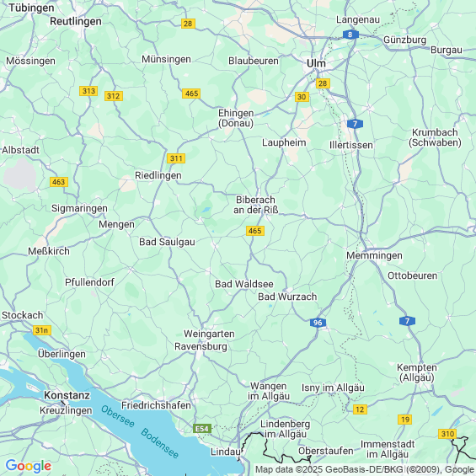
Task: Click the green E54 route shield near Lindau
Action: coord(202,428)
